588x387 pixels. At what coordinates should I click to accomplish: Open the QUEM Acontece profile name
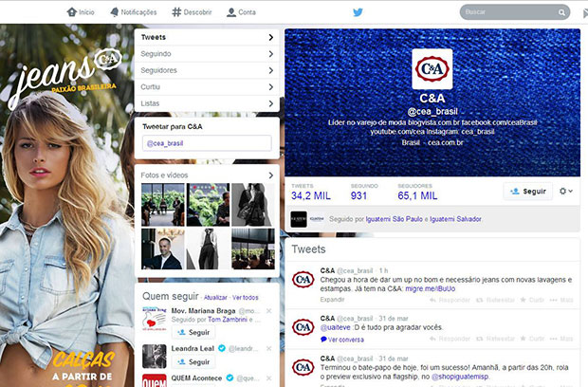click(196, 378)
